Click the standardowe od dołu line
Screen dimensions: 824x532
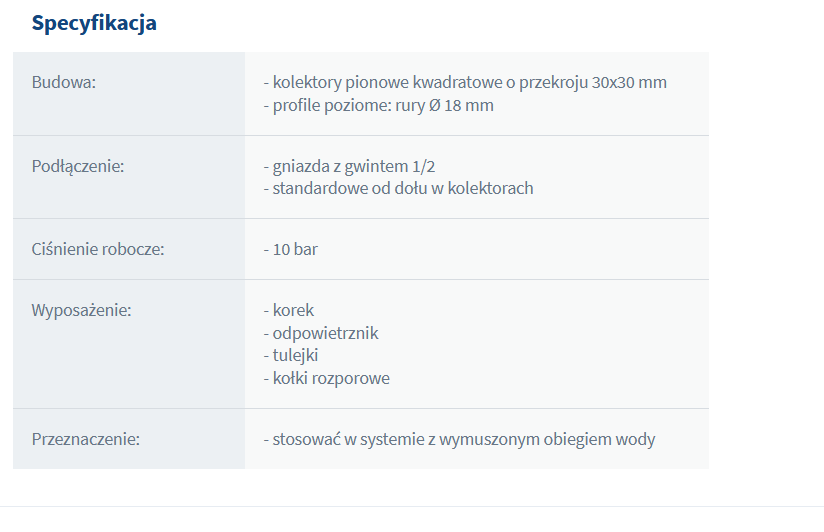398,188
